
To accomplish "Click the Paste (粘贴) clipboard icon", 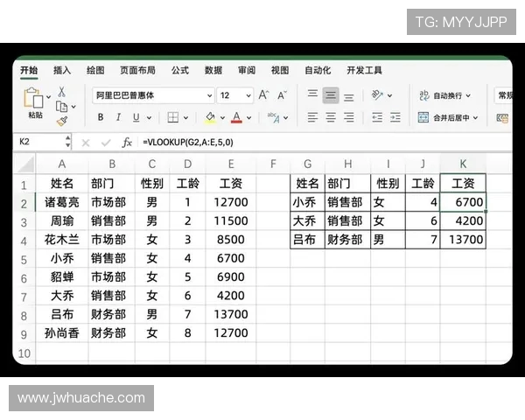I will [33, 97].
